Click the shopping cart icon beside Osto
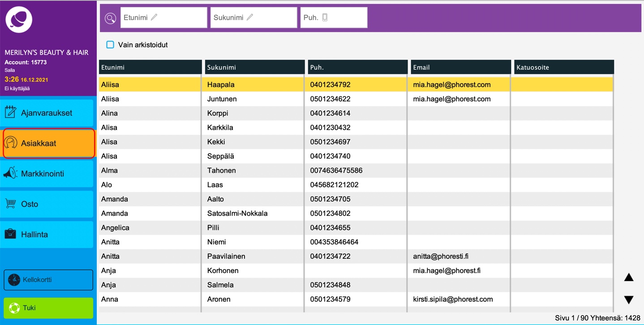This screenshot has height=325, width=644. 10,203
